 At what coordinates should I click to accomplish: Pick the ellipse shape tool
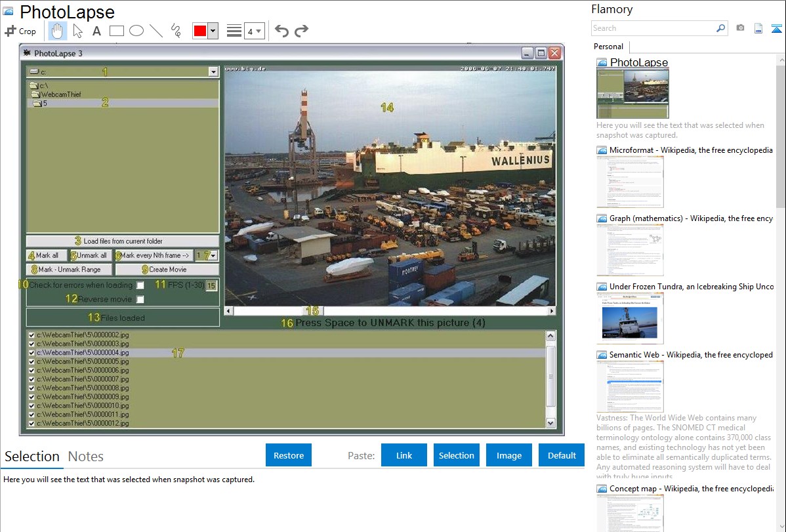pyautogui.click(x=136, y=31)
